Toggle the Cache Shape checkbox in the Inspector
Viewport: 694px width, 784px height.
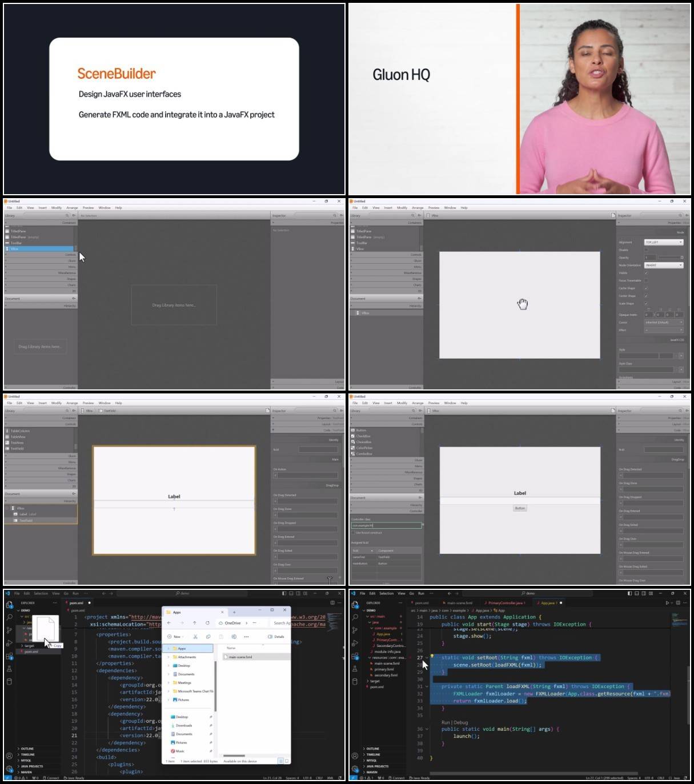[646, 288]
